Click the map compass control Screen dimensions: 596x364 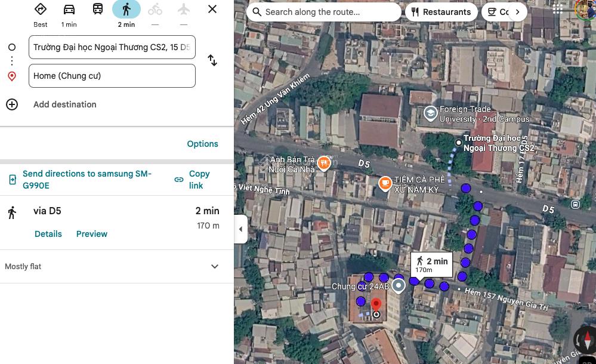(x=585, y=340)
